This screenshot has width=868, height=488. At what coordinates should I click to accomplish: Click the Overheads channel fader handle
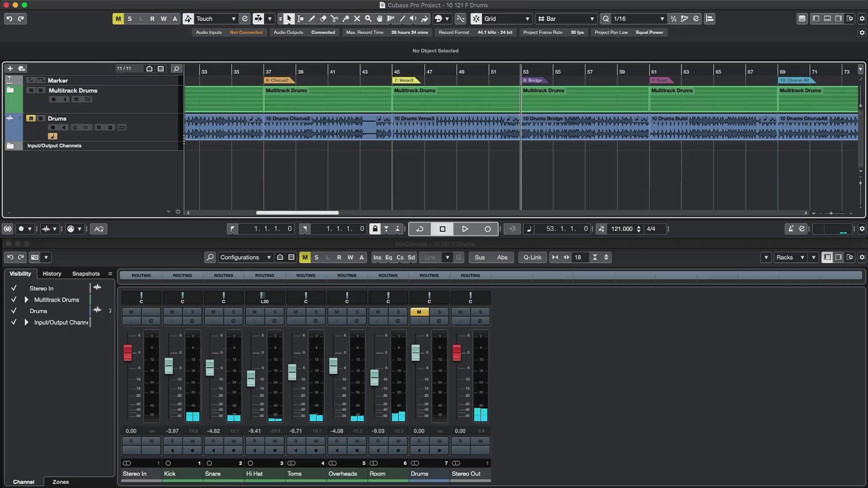[x=333, y=366]
